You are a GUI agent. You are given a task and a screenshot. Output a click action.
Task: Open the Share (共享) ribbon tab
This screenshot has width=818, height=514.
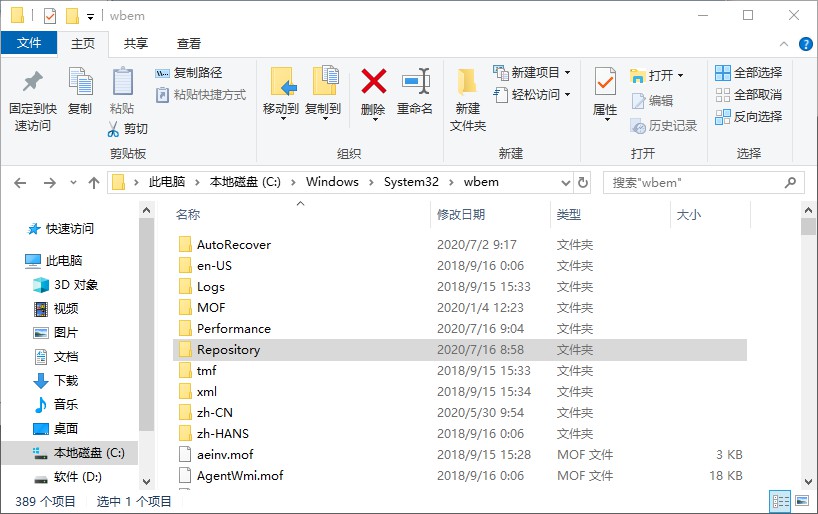[x=136, y=44]
